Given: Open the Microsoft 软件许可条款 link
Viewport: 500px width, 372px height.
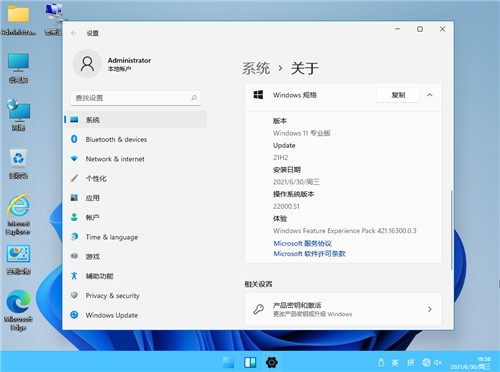Looking at the screenshot, I should (x=309, y=254).
